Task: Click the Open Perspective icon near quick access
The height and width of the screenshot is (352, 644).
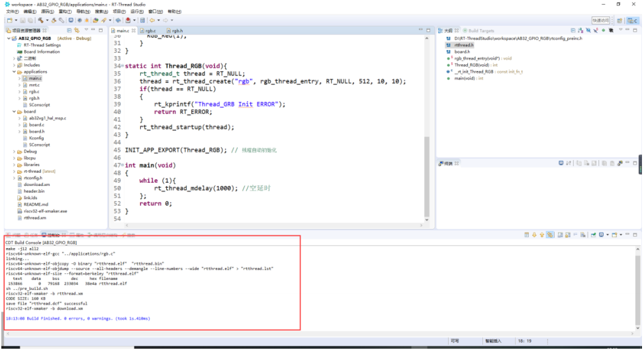Action: point(620,21)
